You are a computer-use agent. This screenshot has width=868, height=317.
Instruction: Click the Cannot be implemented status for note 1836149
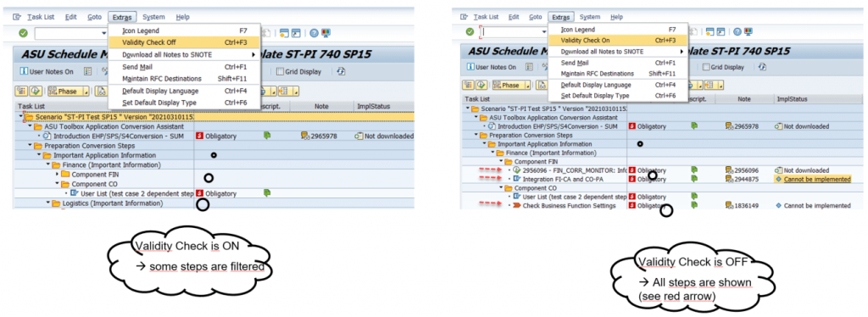(x=817, y=206)
